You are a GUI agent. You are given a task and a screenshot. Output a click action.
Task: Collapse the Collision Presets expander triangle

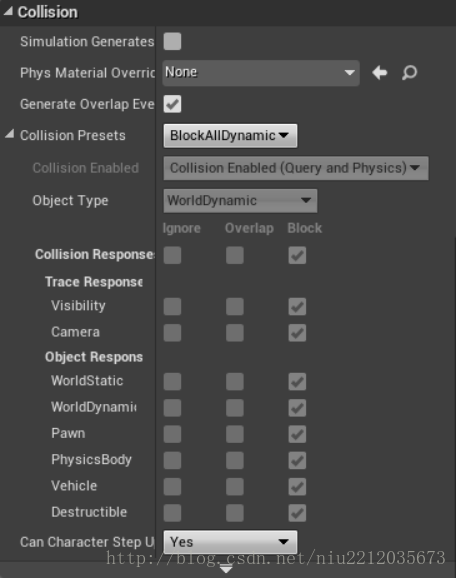10,134
